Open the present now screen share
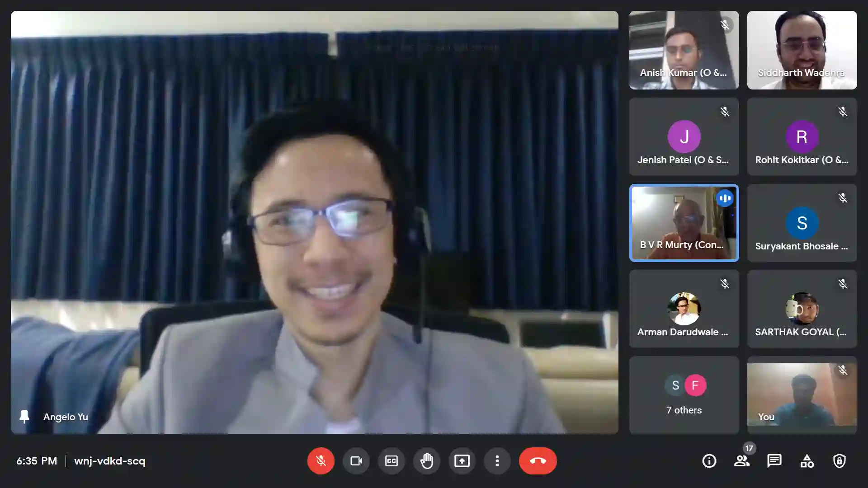 (x=462, y=461)
